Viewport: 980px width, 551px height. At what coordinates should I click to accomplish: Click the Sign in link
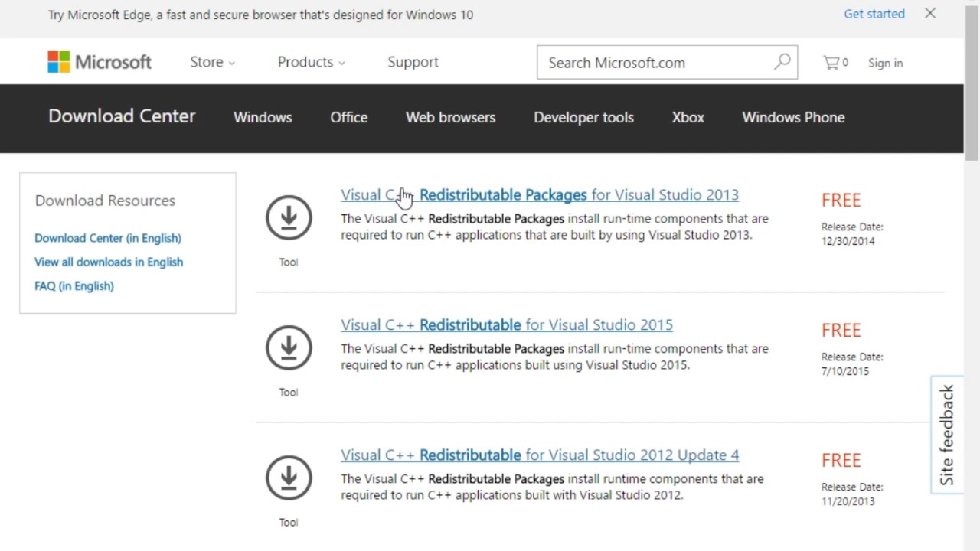885,63
